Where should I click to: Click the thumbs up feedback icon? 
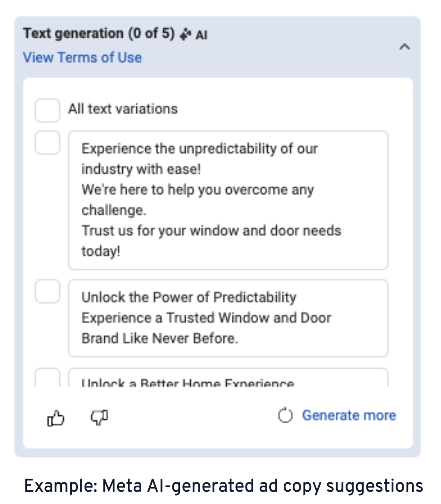pos(56,418)
